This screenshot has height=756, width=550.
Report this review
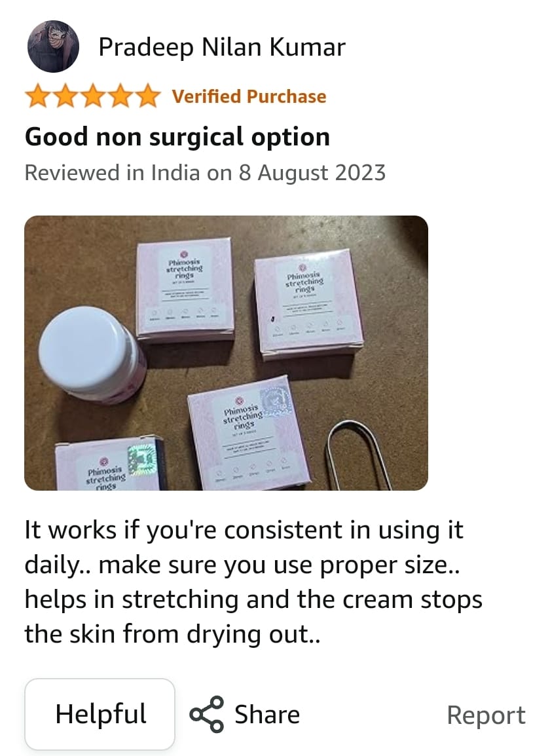[x=486, y=715]
